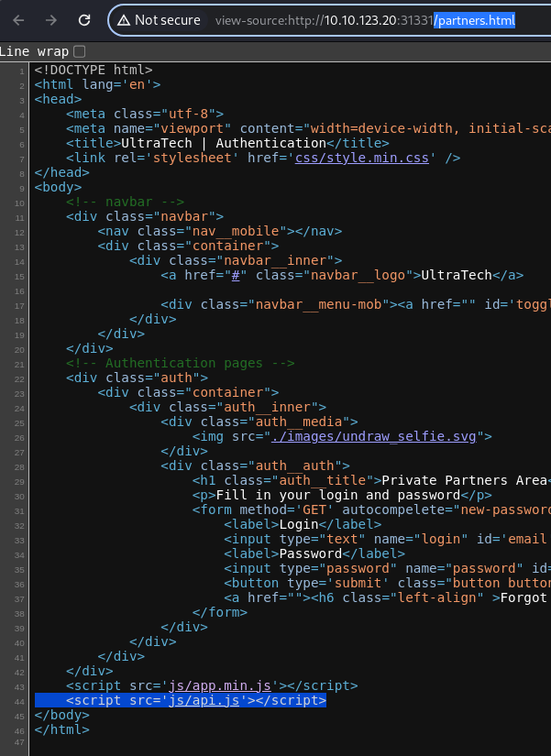Click the "navbar__logo" class value
The image size is (551, 756).
point(358,275)
